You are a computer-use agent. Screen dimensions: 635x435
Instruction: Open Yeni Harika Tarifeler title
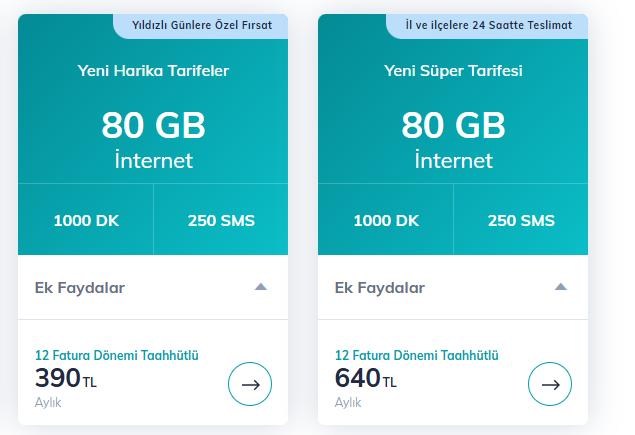(x=153, y=71)
